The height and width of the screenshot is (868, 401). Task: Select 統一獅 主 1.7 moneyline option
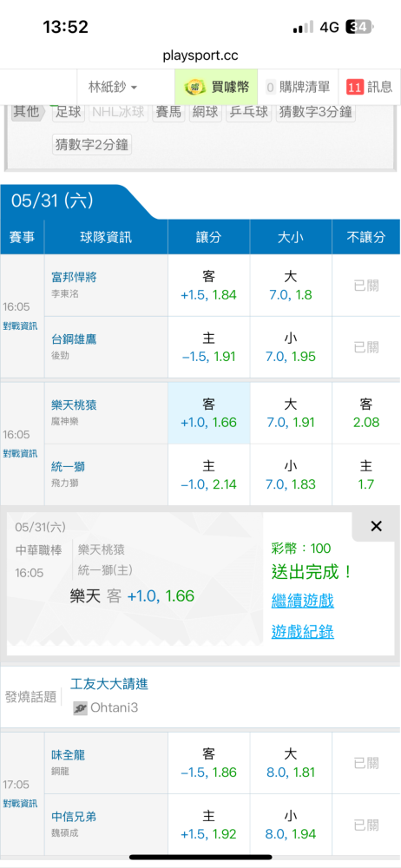tap(366, 475)
